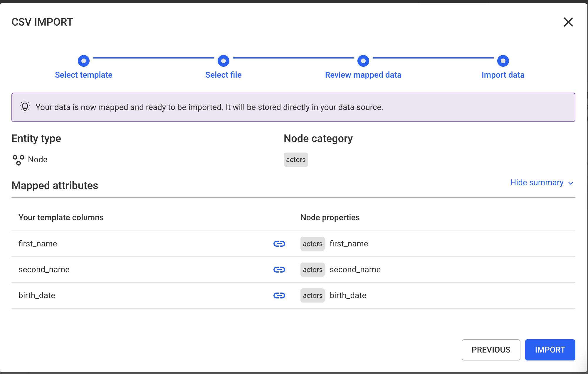
Task: Close the CSV Import dialog
Action: (x=568, y=22)
